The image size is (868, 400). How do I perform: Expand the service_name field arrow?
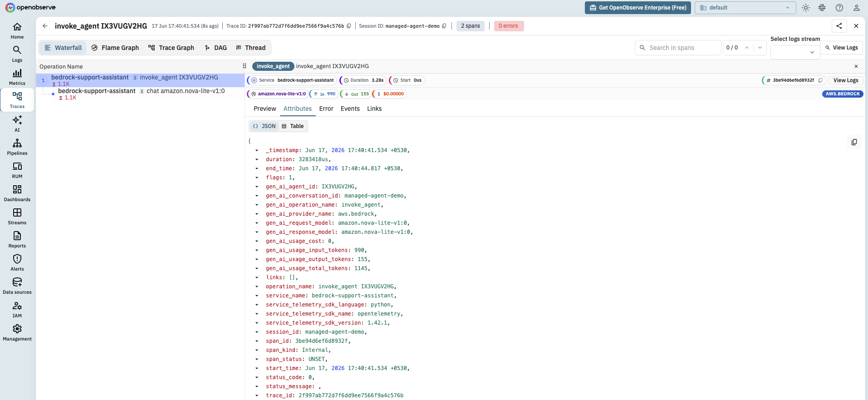tap(257, 296)
